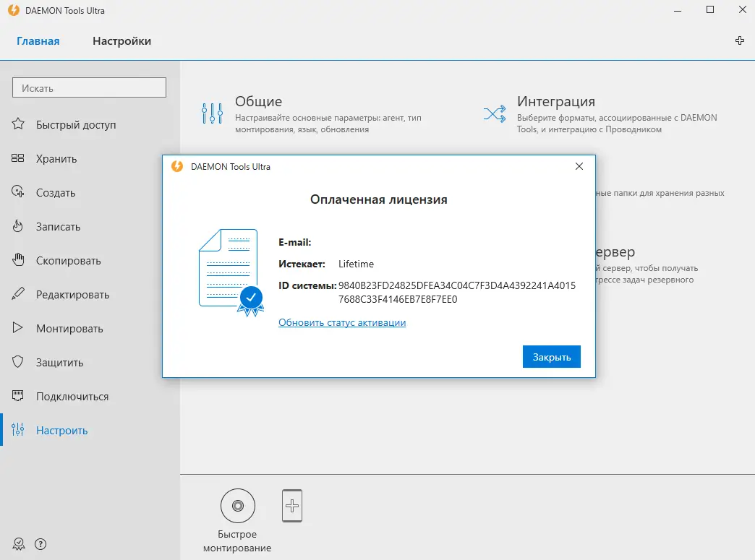Click the Интеграция crossed arrows icon

pyautogui.click(x=495, y=114)
